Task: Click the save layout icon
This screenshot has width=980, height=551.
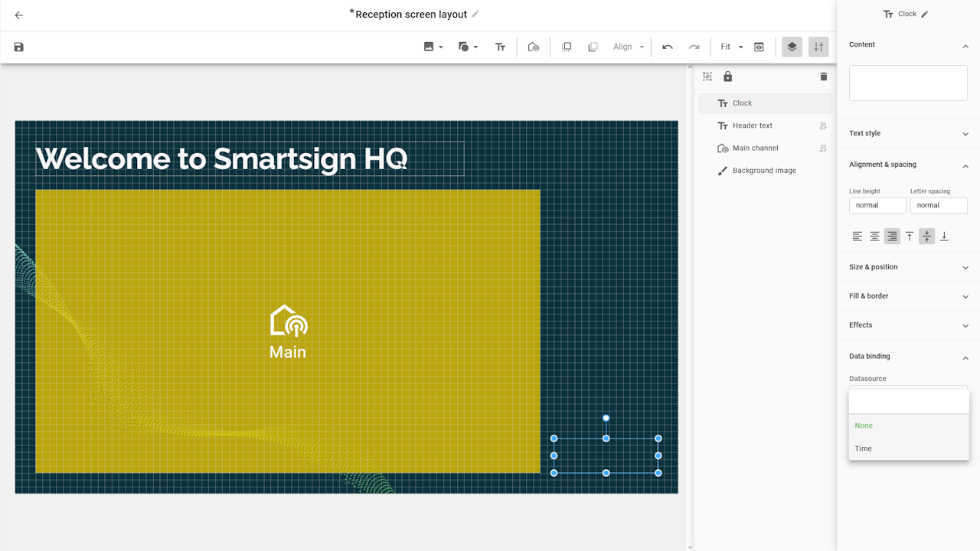Action: point(19,47)
